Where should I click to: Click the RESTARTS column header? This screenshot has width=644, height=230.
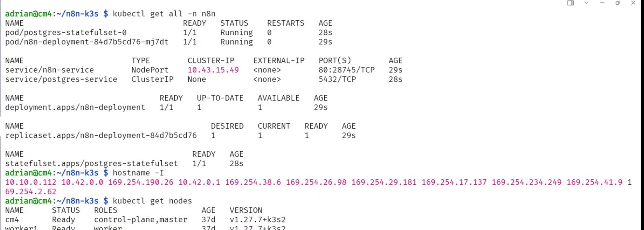click(286, 23)
